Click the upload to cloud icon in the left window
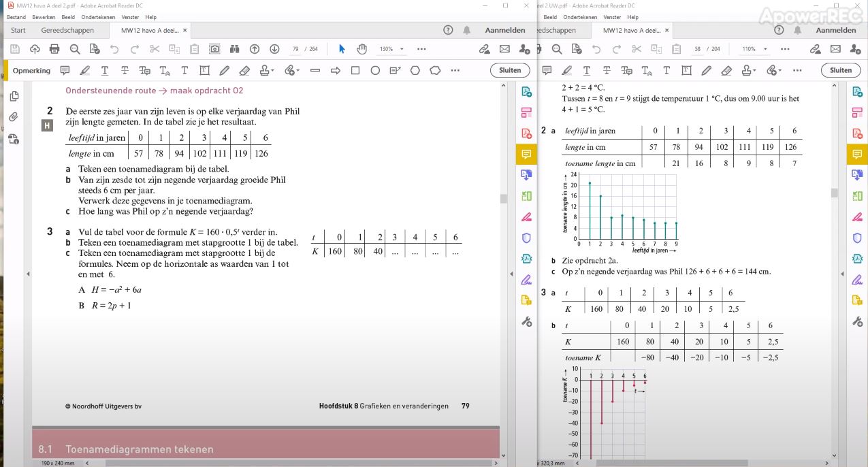The width and height of the screenshot is (868, 467). [x=35, y=49]
